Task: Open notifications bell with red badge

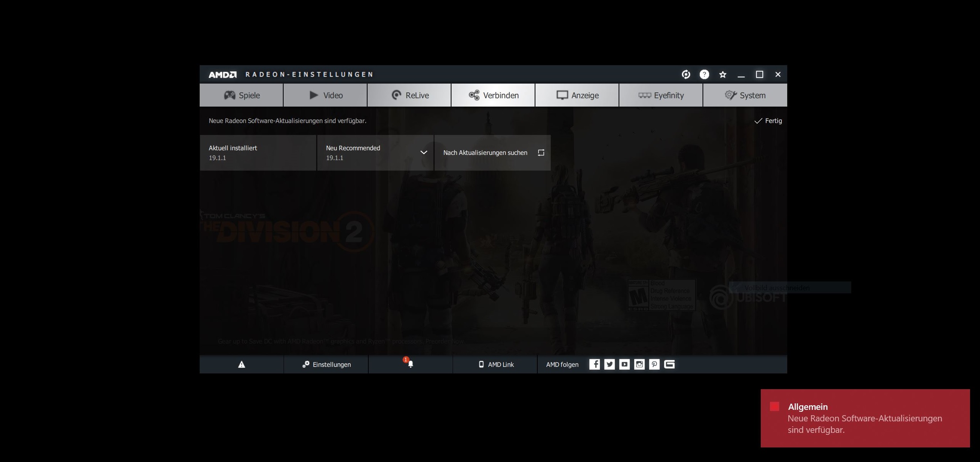Action: click(410, 364)
